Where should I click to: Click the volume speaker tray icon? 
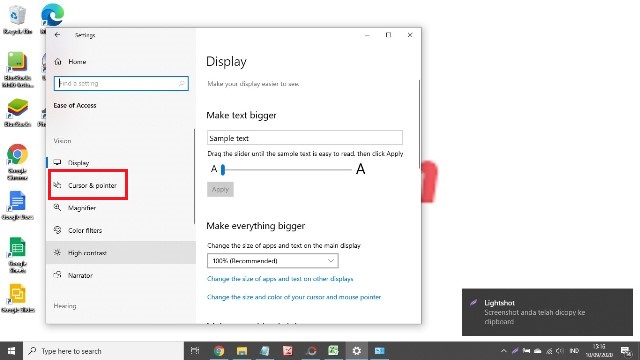click(560, 351)
